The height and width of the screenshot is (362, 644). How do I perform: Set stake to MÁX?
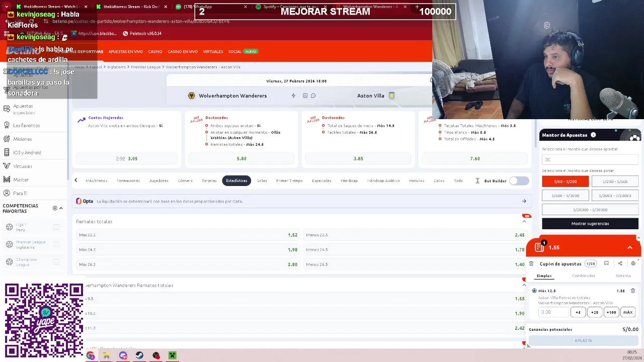pyautogui.click(x=628, y=312)
